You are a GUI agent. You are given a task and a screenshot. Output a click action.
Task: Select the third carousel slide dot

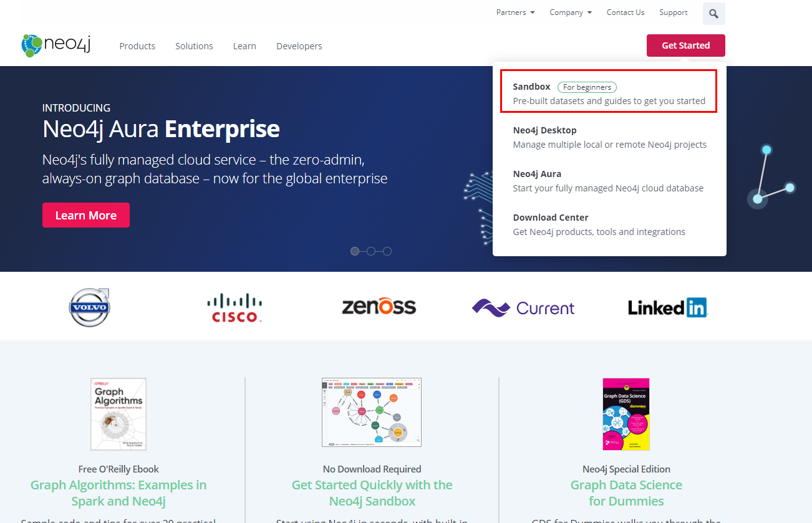pyautogui.click(x=387, y=251)
